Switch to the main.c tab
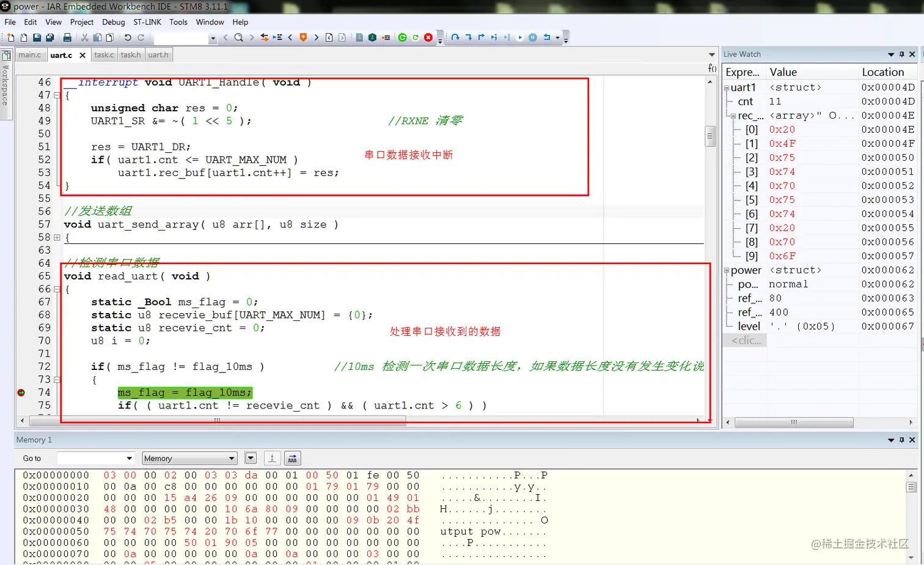 (29, 55)
